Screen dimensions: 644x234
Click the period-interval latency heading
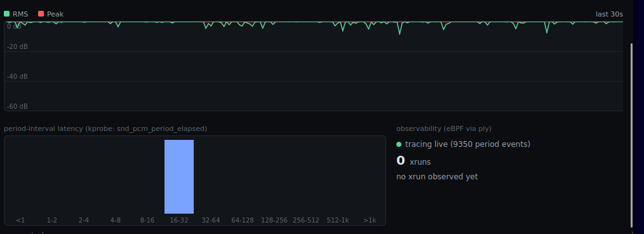click(x=105, y=128)
